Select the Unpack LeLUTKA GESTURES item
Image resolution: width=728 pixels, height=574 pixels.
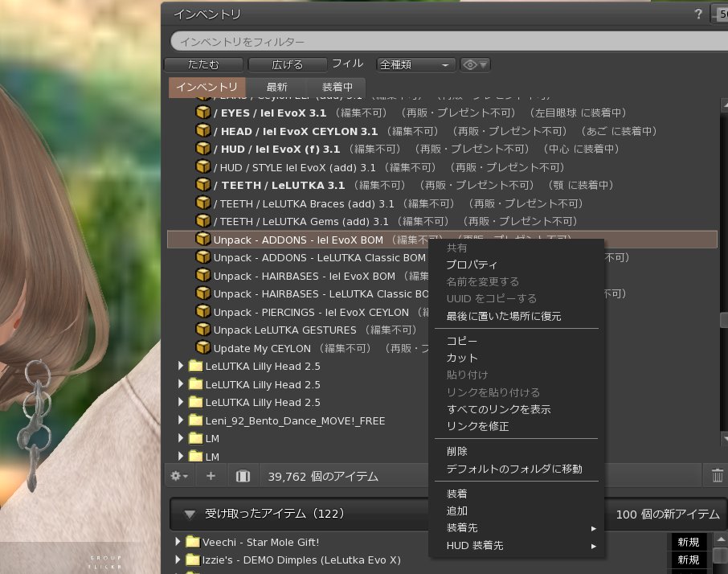pyautogui.click(x=284, y=330)
